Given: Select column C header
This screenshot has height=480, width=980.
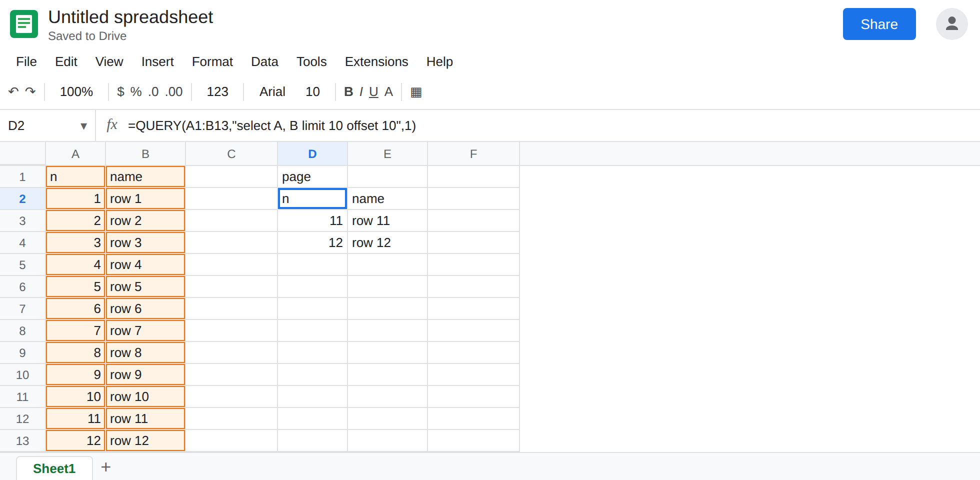Looking at the screenshot, I should click(231, 154).
